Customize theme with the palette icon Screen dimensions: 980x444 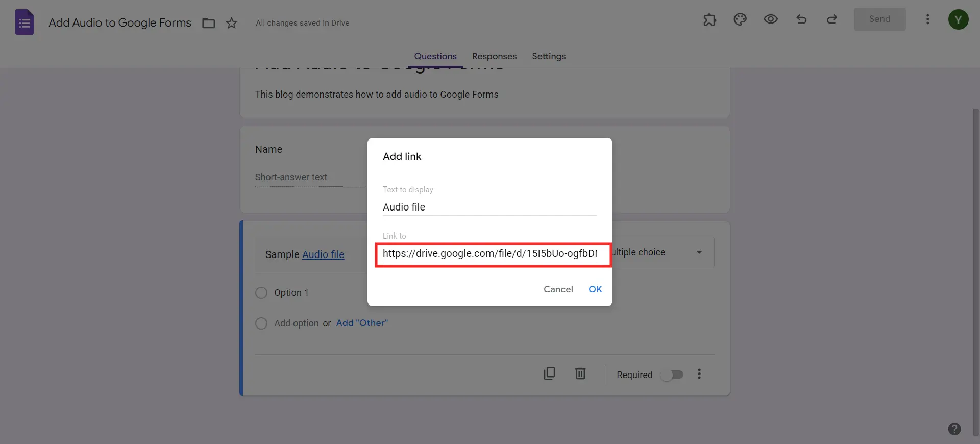tap(740, 19)
